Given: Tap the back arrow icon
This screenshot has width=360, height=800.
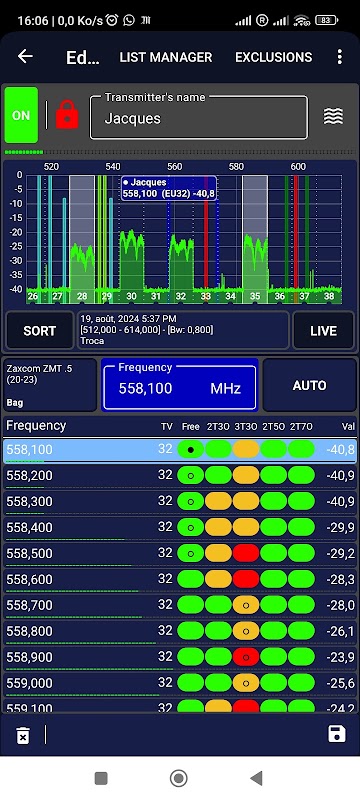Looking at the screenshot, I should [x=25, y=56].
